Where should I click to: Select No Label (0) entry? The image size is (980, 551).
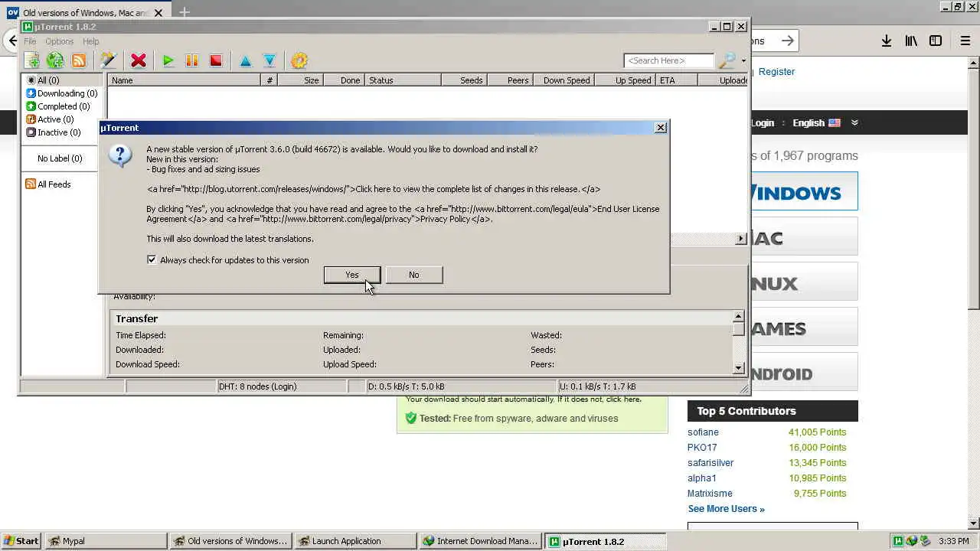(60, 158)
